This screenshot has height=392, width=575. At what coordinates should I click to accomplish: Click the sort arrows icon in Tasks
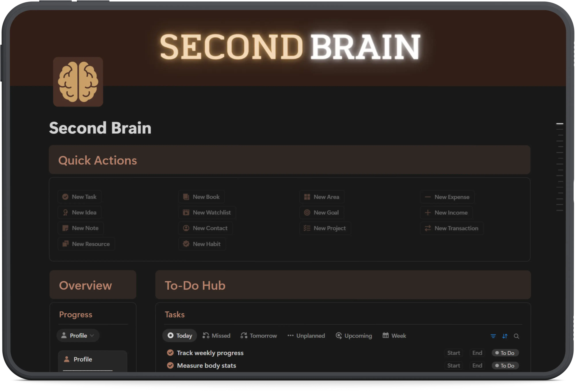pyautogui.click(x=505, y=336)
